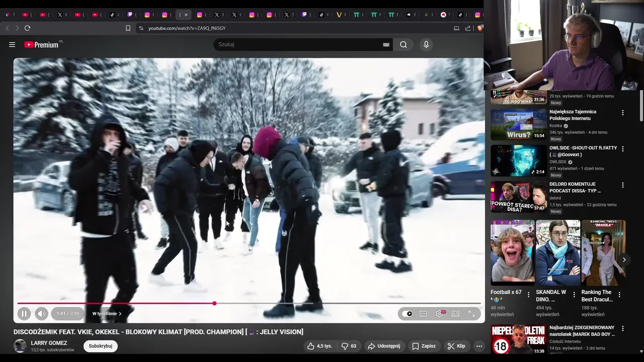644x362 pixels.
Task: Open player settings gear
Action: click(x=440, y=314)
